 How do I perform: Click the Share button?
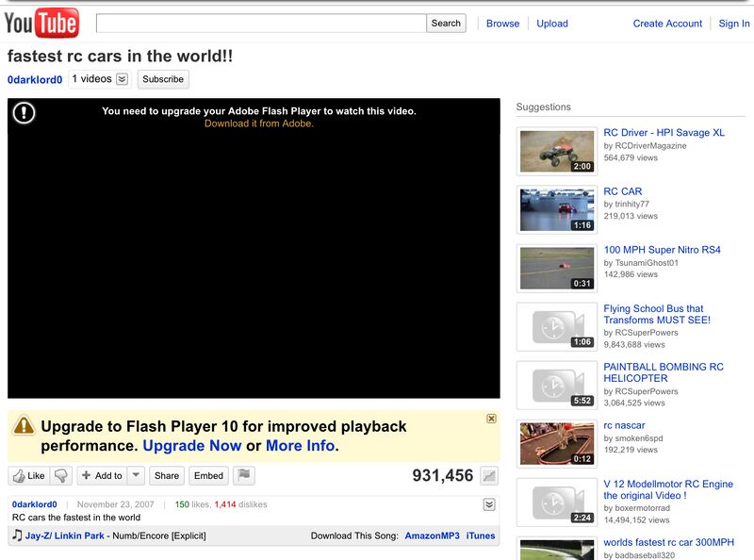click(x=167, y=476)
